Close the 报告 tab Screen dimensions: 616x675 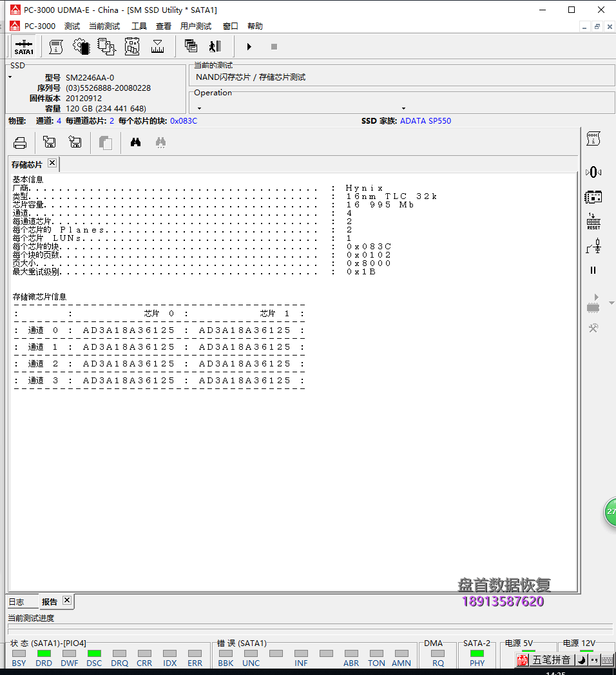67,600
